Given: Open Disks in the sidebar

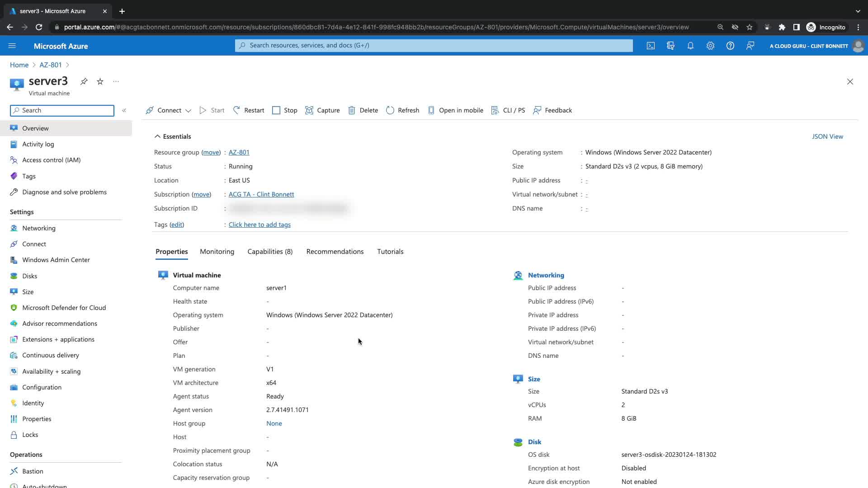Looking at the screenshot, I should (30, 276).
